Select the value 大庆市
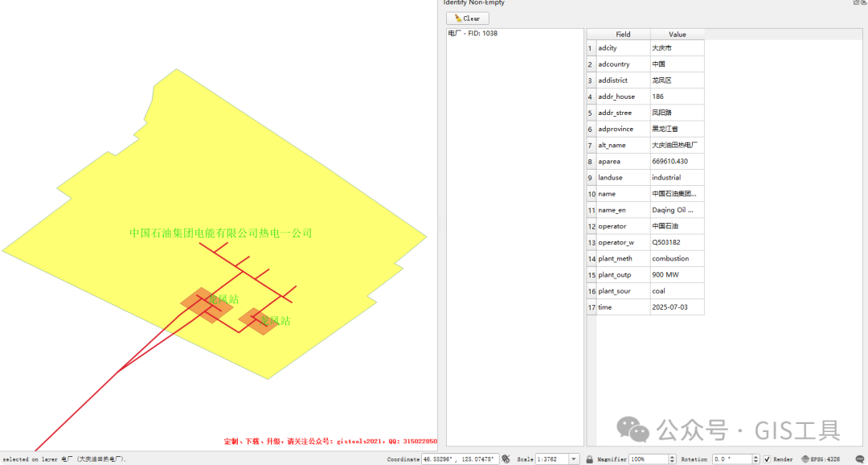The height and width of the screenshot is (465, 868). click(677, 48)
